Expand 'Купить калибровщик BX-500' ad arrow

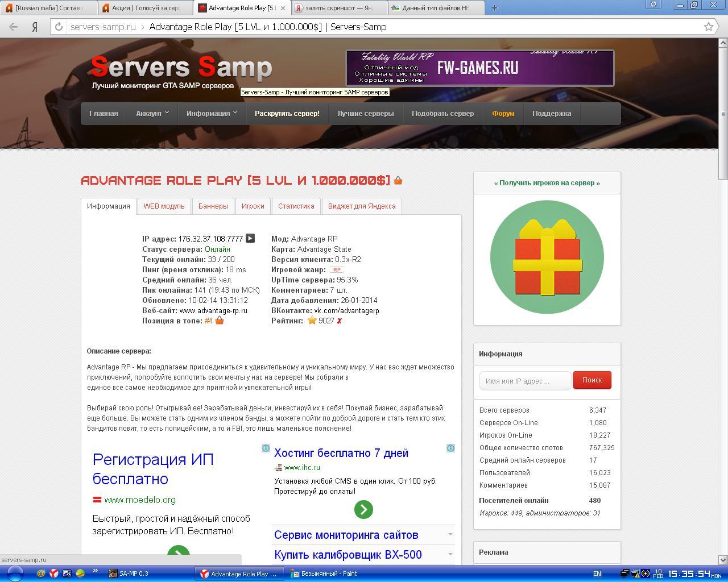coord(450,554)
